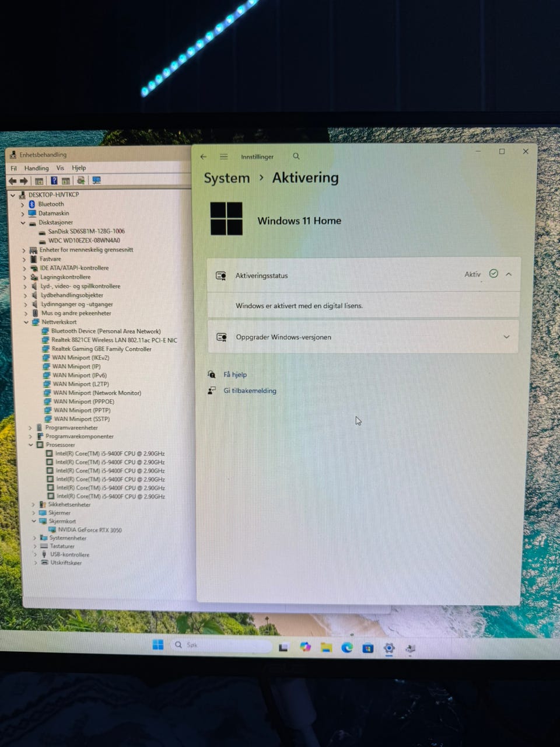Open the Windows Start button
560x747 pixels.
158,645
